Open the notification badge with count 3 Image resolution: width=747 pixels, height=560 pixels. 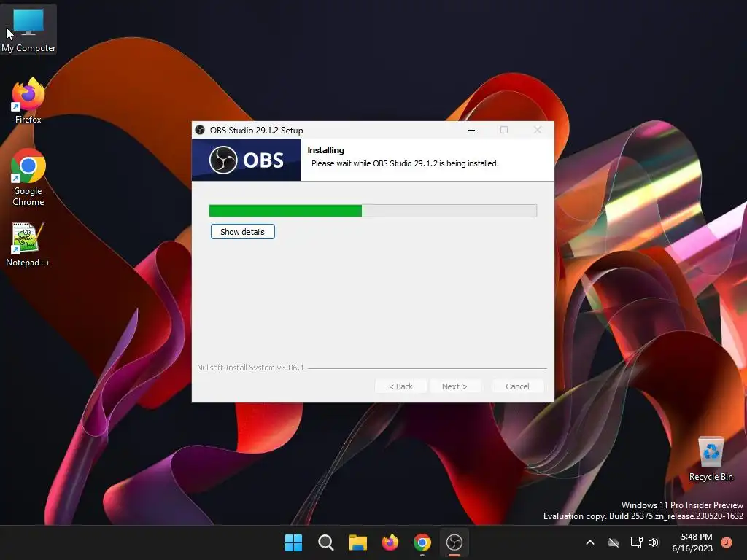[x=727, y=542]
